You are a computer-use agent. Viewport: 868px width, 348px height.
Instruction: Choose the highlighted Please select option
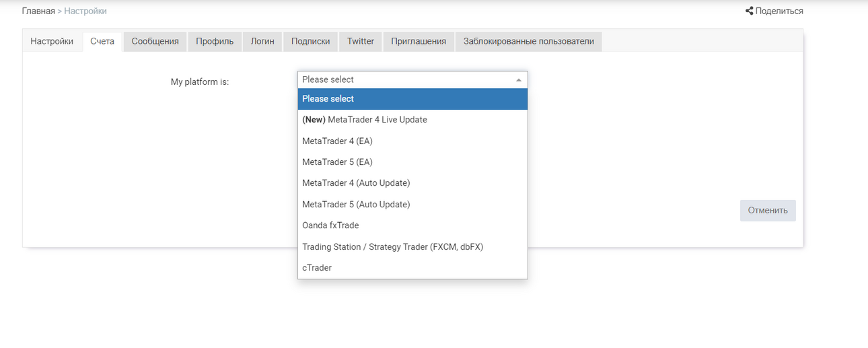pos(412,99)
